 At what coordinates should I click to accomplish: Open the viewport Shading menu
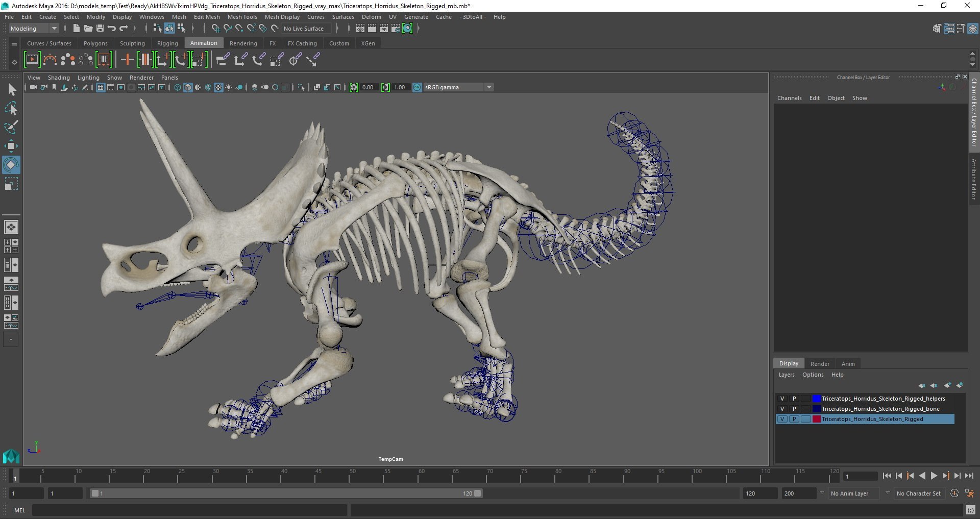tap(59, 78)
